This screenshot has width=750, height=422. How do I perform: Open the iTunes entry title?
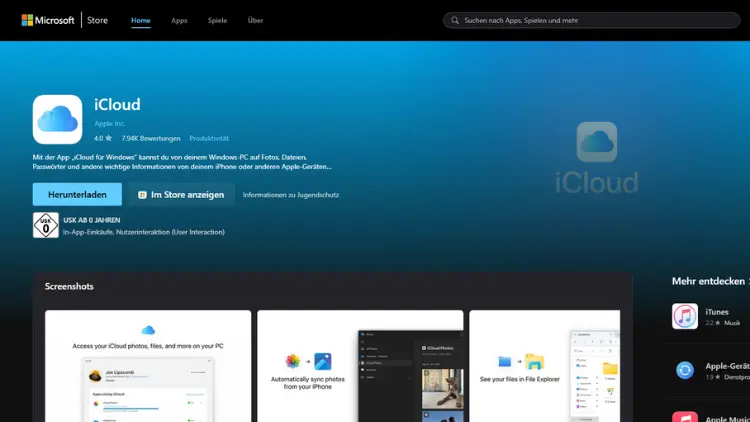pyautogui.click(x=717, y=312)
